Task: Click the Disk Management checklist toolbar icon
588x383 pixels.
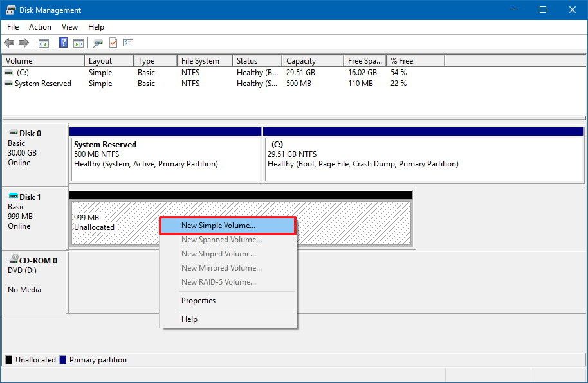Action: pos(127,42)
